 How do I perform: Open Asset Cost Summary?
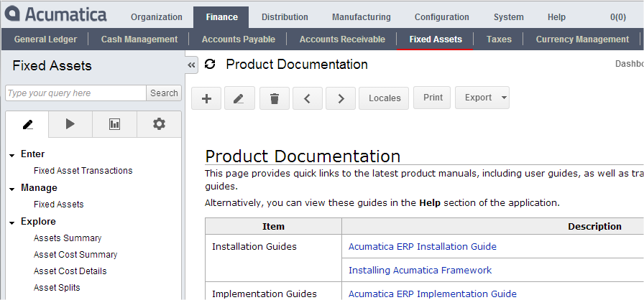point(75,255)
